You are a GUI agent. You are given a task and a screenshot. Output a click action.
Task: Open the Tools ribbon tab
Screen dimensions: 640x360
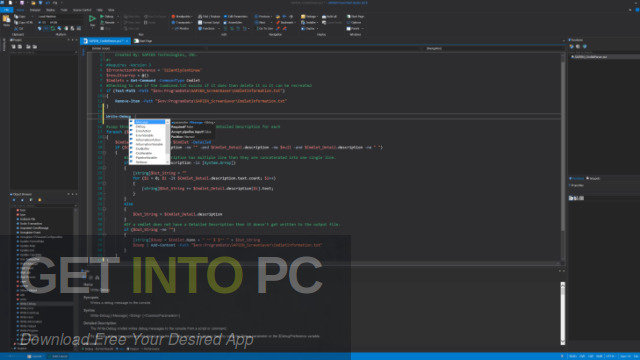click(64, 10)
